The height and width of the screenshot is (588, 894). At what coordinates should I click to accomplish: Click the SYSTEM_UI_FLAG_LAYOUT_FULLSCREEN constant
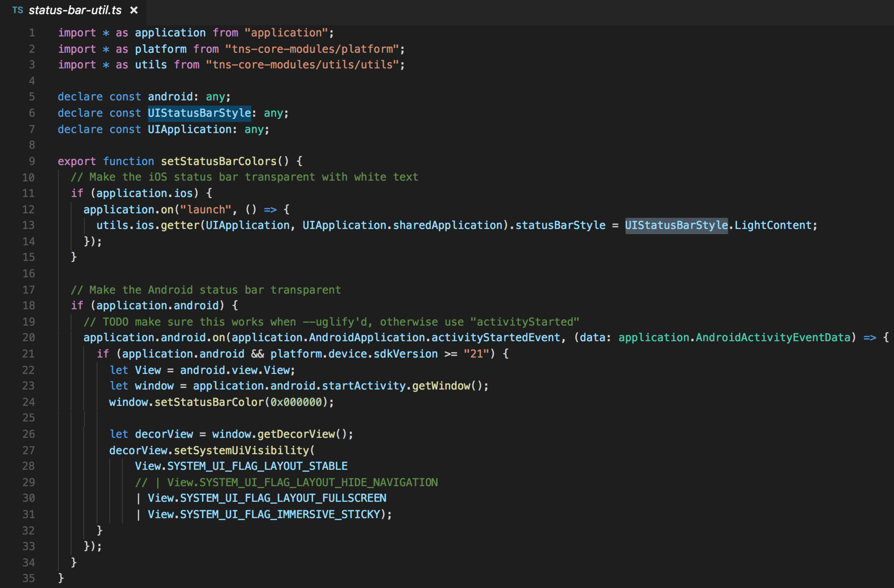pos(283,498)
